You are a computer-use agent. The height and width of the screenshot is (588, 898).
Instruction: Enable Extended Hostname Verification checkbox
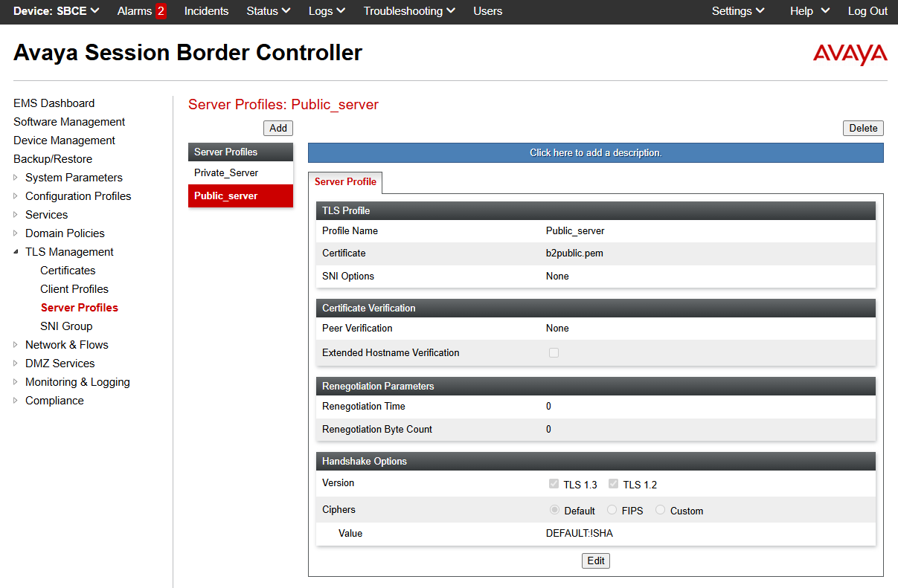[554, 353]
